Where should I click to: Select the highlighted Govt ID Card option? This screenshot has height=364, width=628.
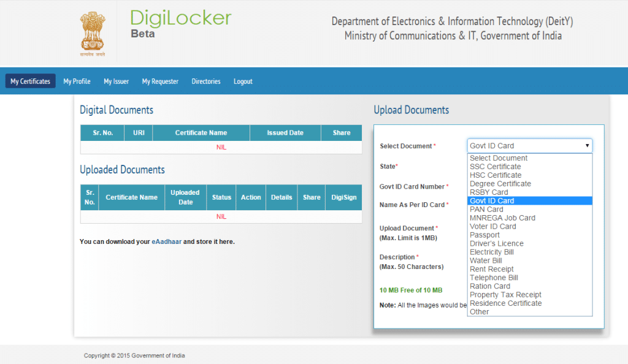[x=529, y=201]
